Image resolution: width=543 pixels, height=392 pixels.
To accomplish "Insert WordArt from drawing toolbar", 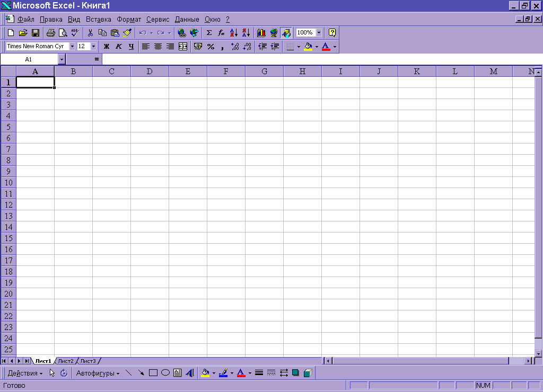I will tap(190, 373).
